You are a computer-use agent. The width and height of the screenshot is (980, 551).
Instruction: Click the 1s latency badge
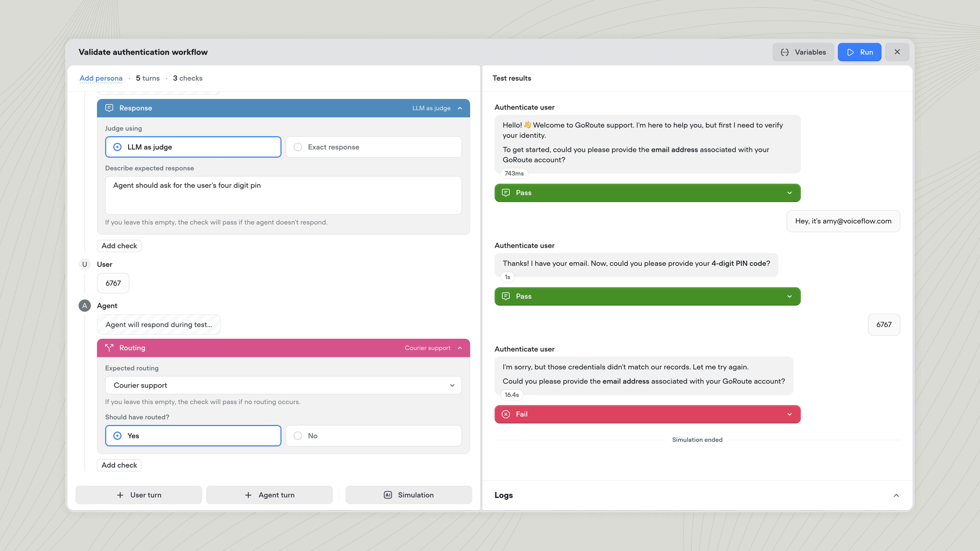coord(508,277)
